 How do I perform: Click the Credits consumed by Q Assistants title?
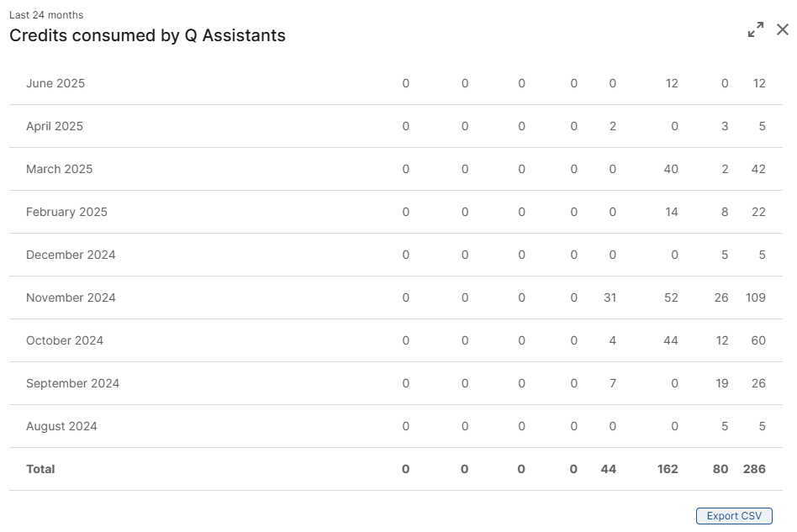click(x=147, y=35)
